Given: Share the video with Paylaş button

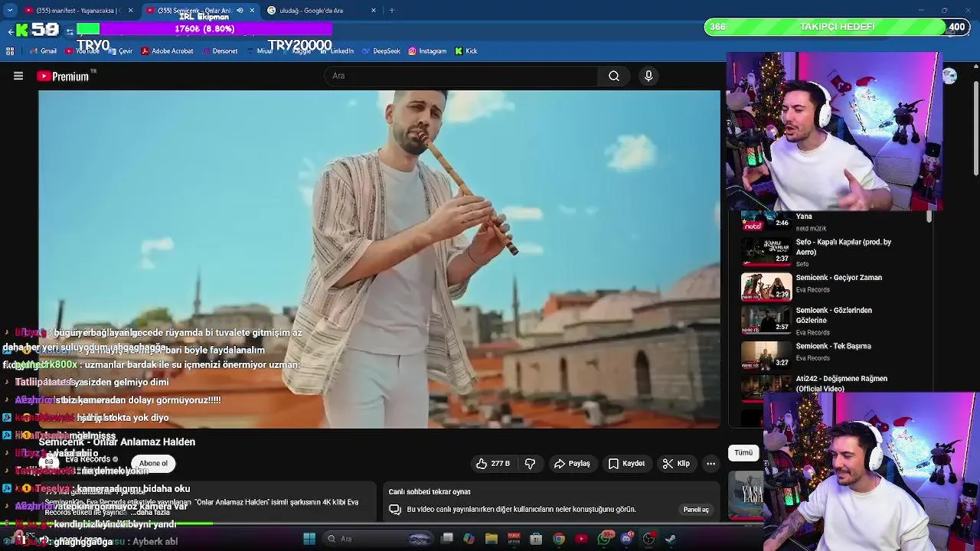Looking at the screenshot, I should [x=572, y=463].
